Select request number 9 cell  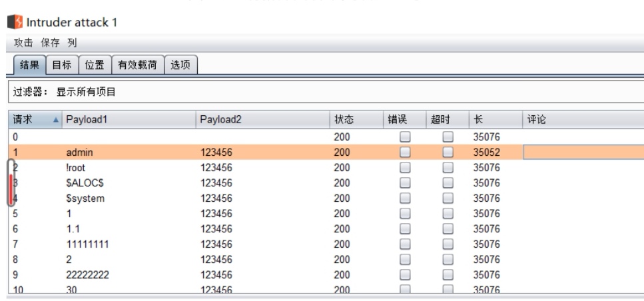(15, 275)
